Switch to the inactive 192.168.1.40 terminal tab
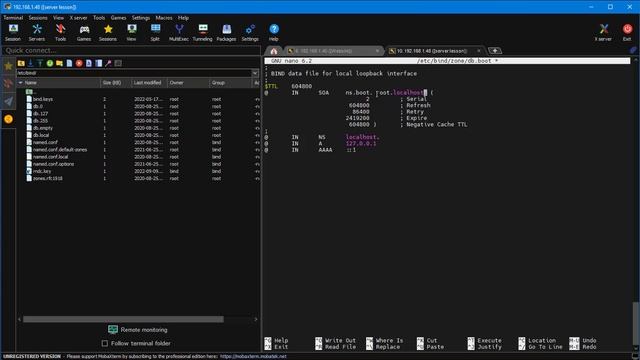Image resolution: width=640 pixels, height=360 pixels. [334, 51]
